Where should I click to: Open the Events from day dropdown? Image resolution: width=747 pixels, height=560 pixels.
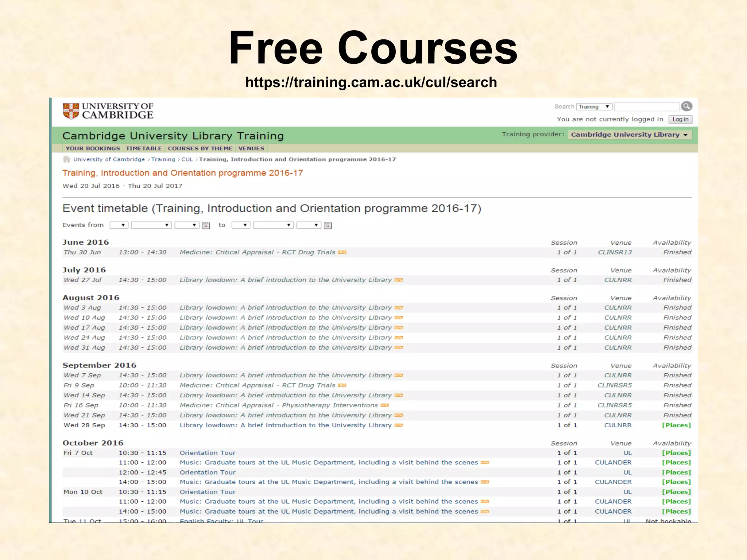(119, 225)
